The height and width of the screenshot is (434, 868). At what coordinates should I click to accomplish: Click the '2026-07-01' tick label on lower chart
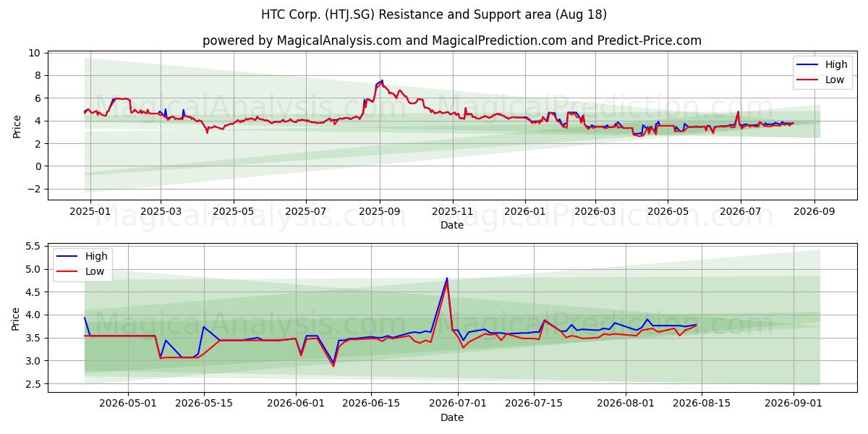click(458, 404)
